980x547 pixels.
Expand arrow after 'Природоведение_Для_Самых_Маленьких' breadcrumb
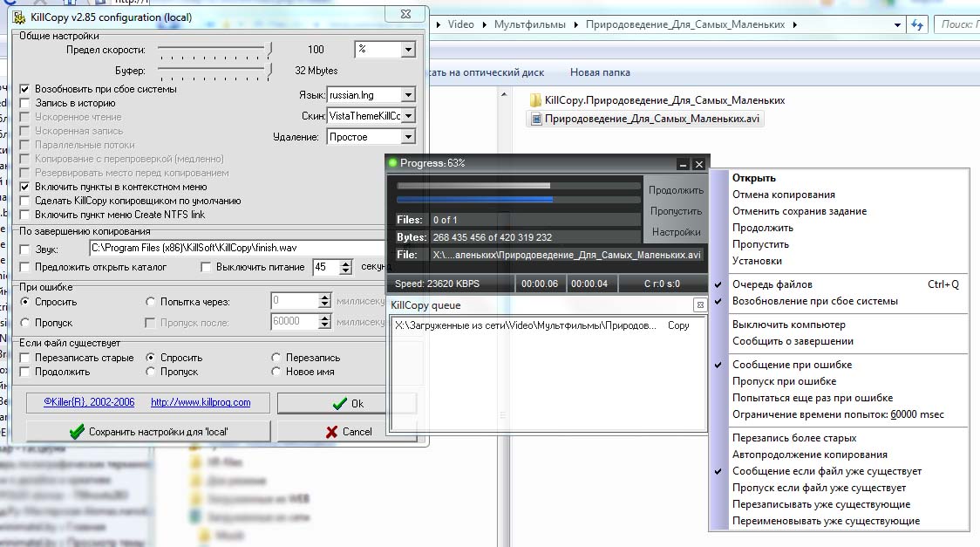coord(794,25)
